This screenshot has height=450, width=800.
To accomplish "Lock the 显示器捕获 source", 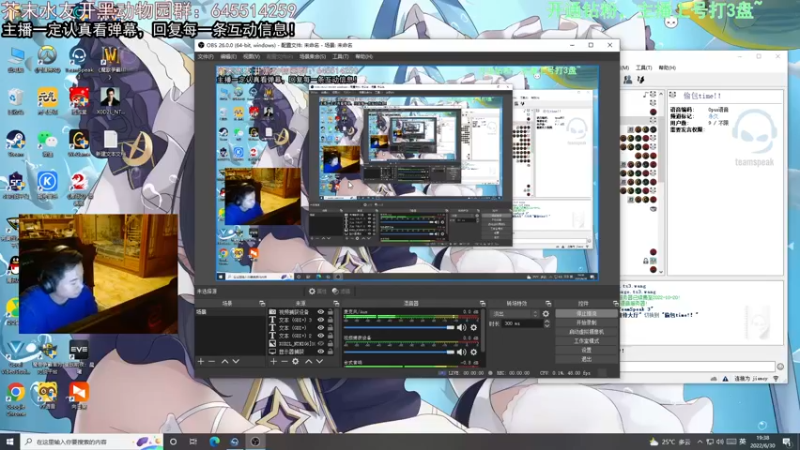I will tap(330, 352).
